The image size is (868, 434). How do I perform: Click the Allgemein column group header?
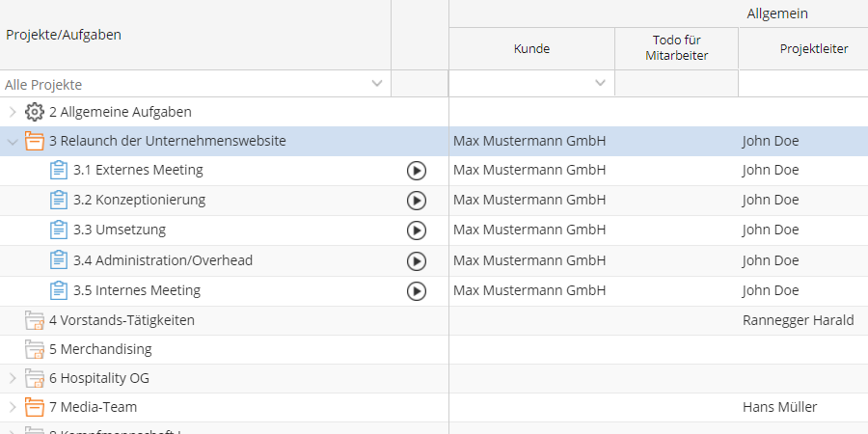[777, 14]
